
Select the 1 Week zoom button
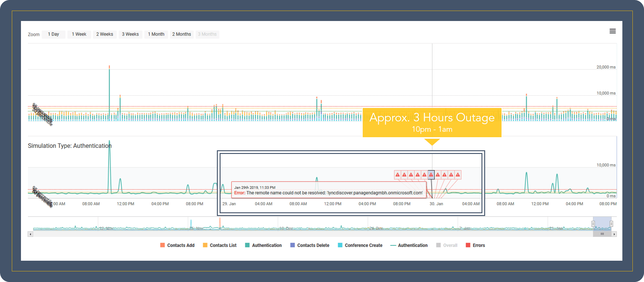pyautogui.click(x=79, y=34)
